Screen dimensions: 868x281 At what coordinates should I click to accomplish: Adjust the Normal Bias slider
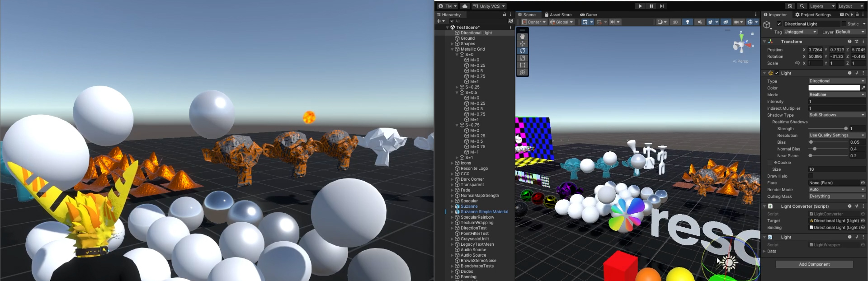coord(828,149)
